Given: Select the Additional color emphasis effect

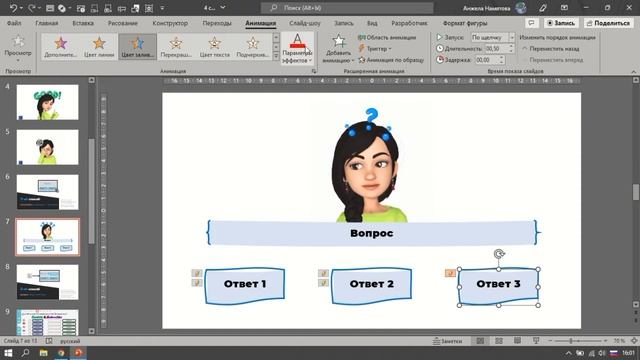Looking at the screenshot, I should (60, 47).
